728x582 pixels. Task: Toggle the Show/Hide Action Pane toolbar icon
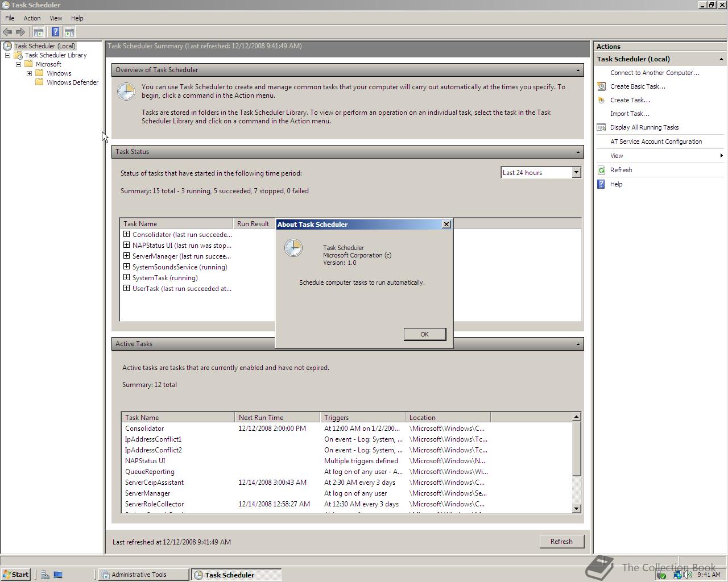click(x=69, y=32)
